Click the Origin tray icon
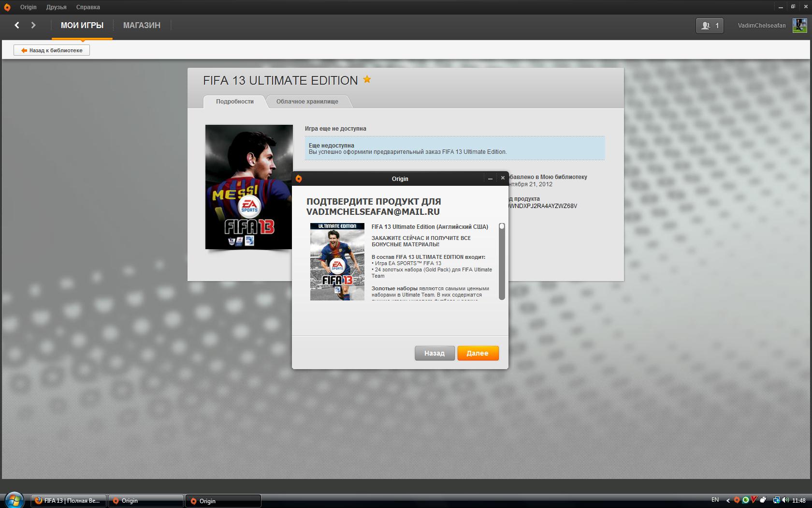 [x=737, y=500]
